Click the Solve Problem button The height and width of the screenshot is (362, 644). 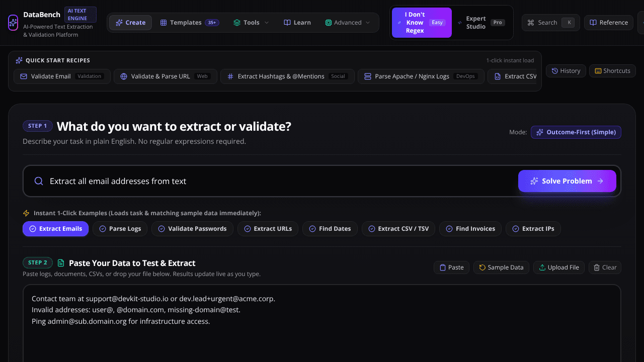pos(567,181)
